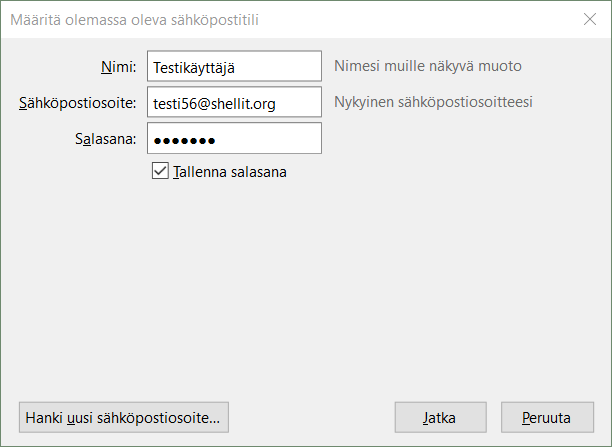The height and width of the screenshot is (447, 612).
Task: Click the masked password dots
Action: point(184,141)
